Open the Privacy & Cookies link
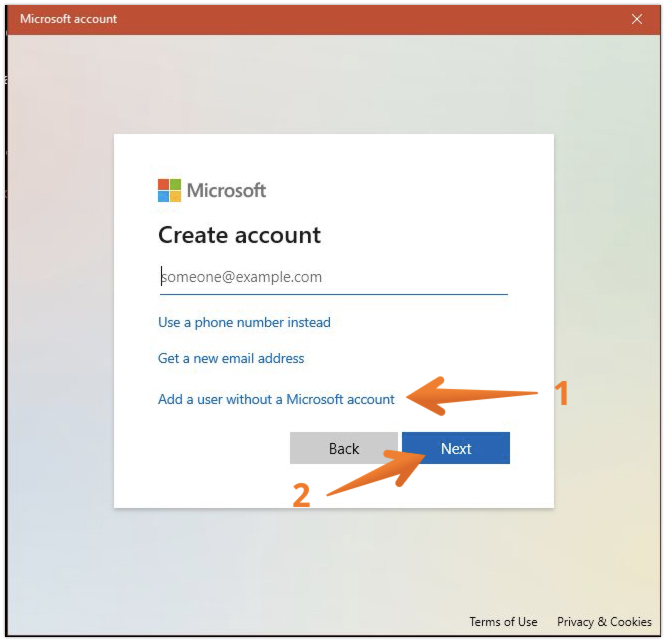 point(604,621)
